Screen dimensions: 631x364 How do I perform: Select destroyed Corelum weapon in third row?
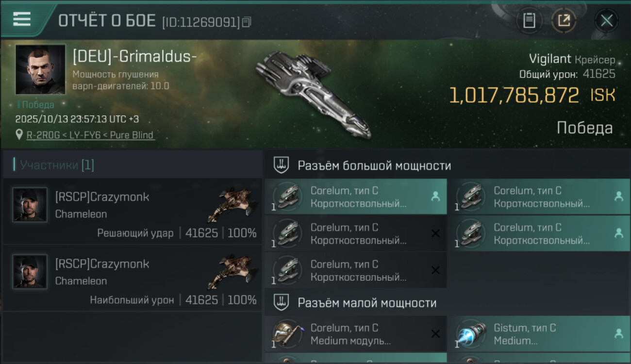[x=356, y=270]
